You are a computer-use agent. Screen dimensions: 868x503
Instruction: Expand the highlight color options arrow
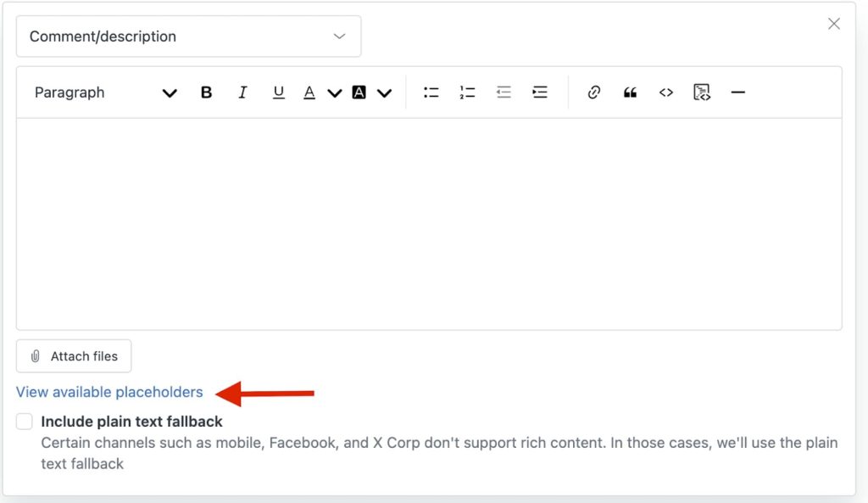click(x=384, y=93)
